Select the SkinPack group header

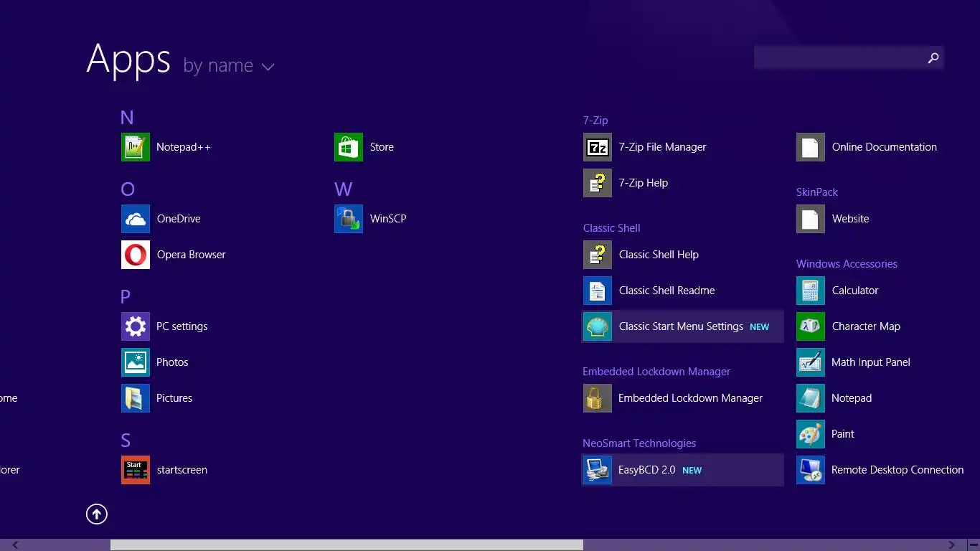pyautogui.click(x=817, y=192)
